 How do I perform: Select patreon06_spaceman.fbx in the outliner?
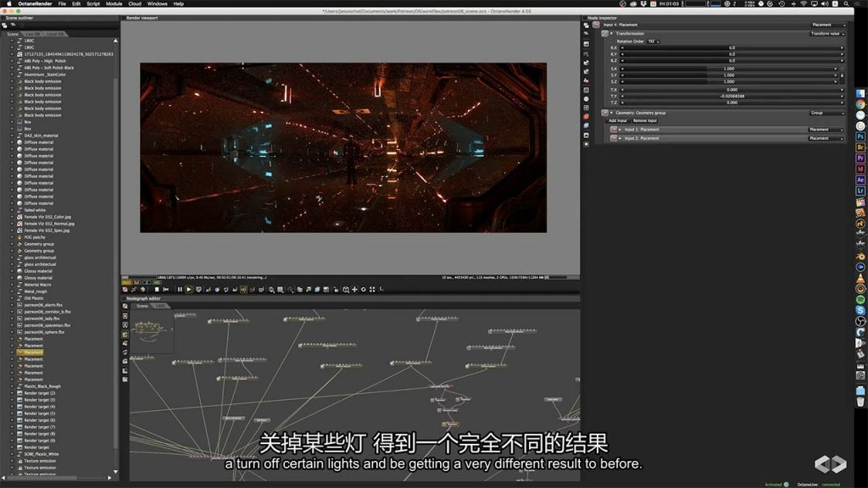pyautogui.click(x=47, y=325)
